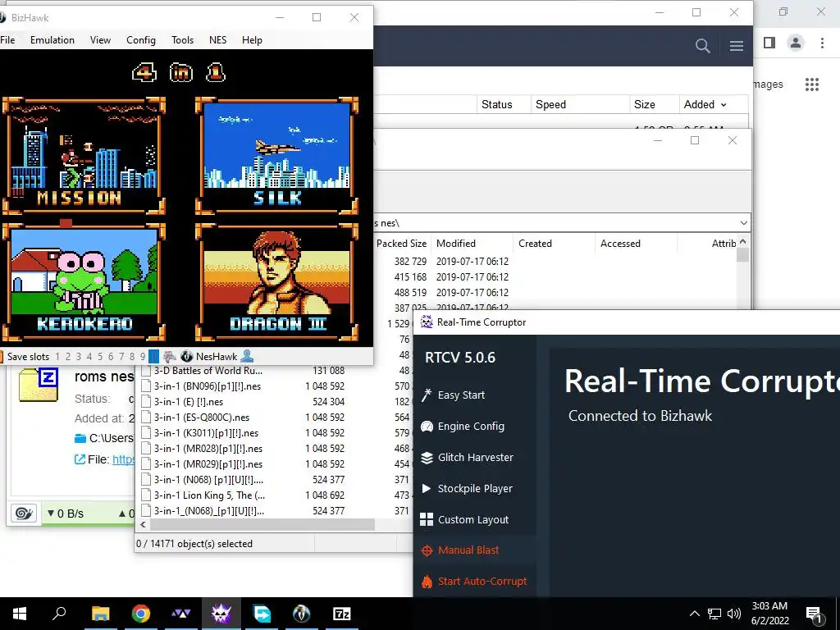This screenshot has width=840, height=630.
Task: Open BizHawk's View menu
Action: (100, 40)
